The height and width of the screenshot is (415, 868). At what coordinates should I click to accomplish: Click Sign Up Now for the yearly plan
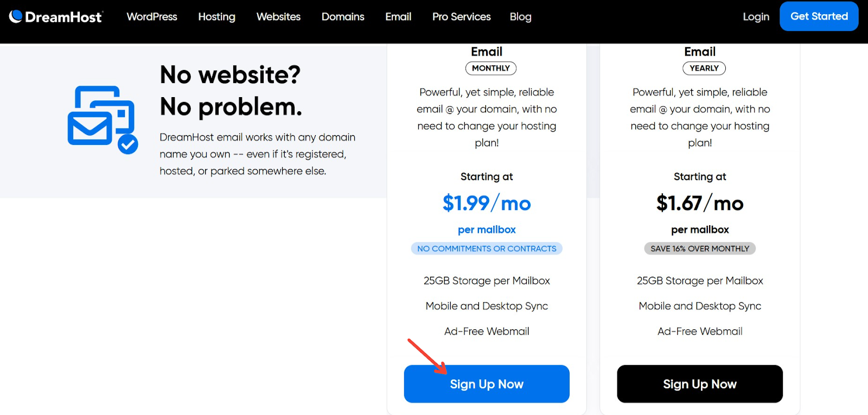699,384
